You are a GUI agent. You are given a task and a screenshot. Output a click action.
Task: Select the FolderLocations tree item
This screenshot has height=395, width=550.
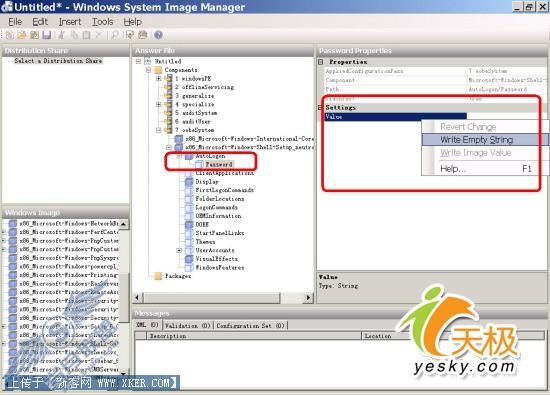(220, 199)
